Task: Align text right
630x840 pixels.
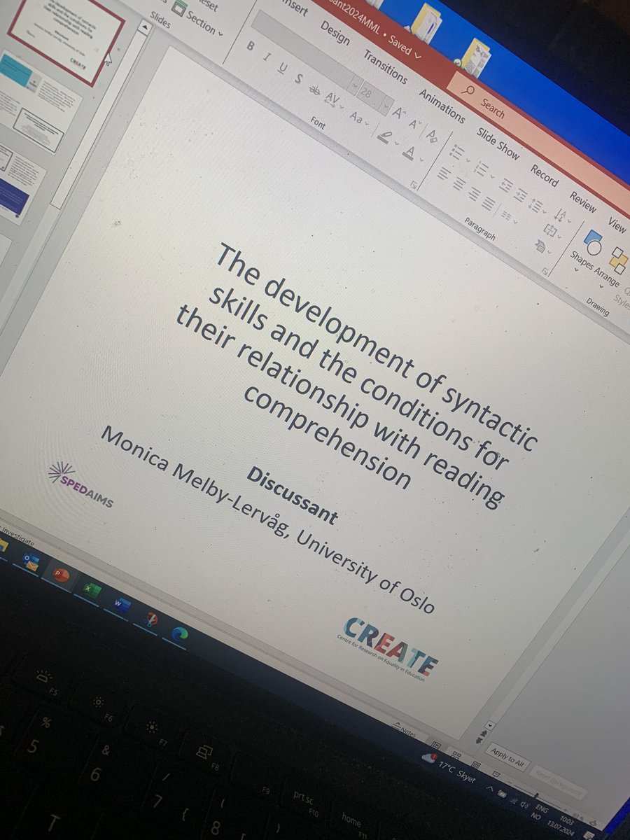Action: click(x=474, y=195)
